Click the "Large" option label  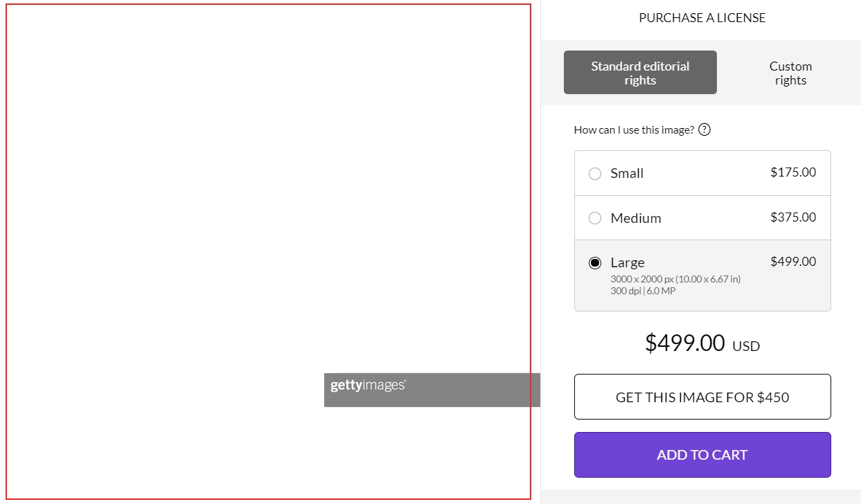628,263
